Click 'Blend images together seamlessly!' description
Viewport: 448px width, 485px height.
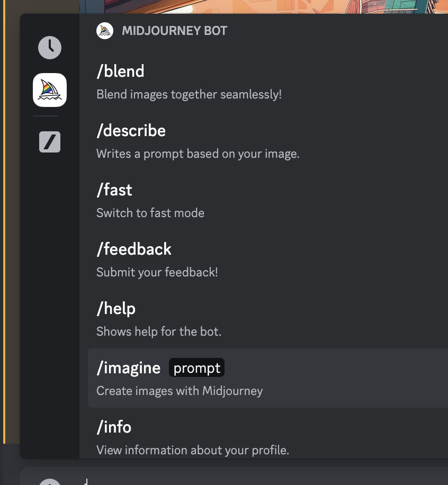tap(189, 94)
